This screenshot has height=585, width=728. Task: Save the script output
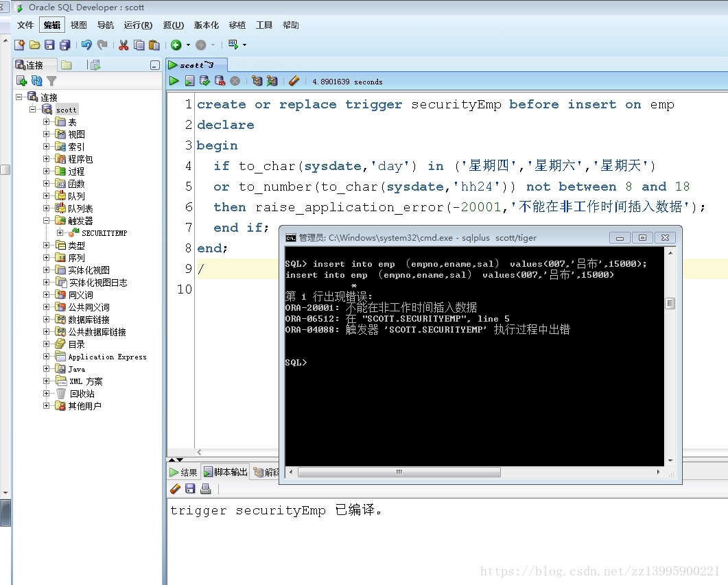[x=190, y=488]
